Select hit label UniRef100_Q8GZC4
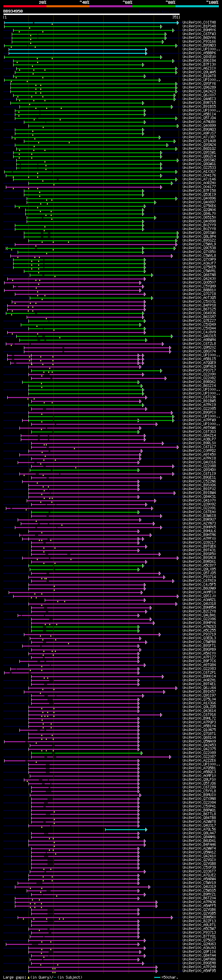Viewport: 222px width, 980px height. [199, 156]
